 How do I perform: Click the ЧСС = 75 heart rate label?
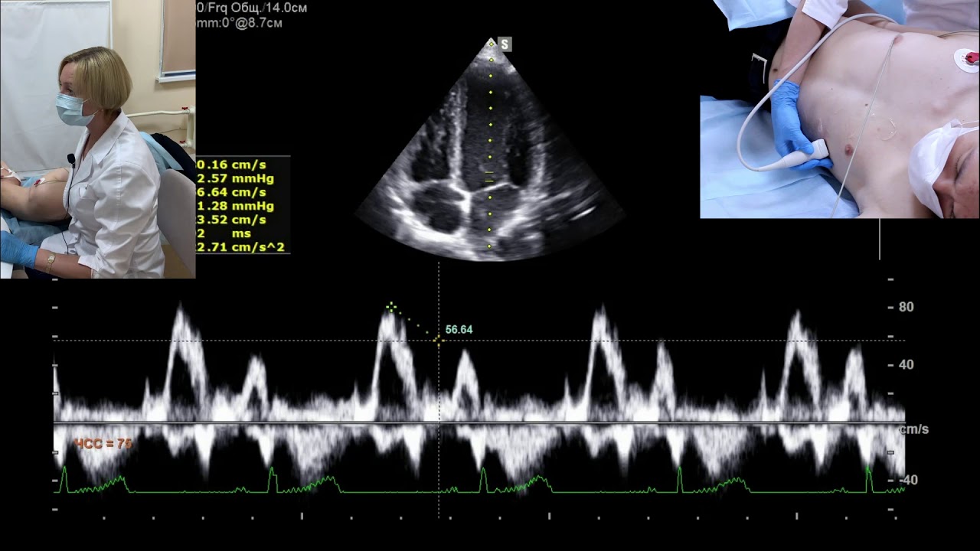click(x=103, y=444)
